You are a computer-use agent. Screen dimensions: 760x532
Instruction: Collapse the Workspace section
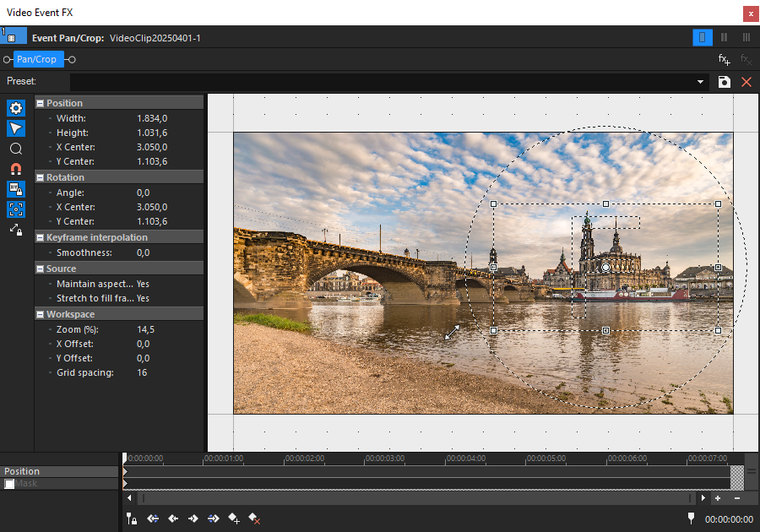pos(41,313)
